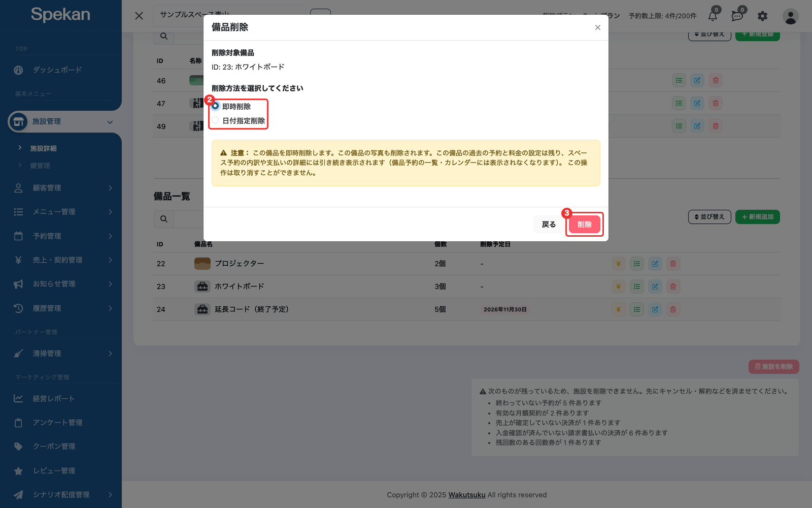Click yen price icon for 延長コード row

tap(618, 309)
